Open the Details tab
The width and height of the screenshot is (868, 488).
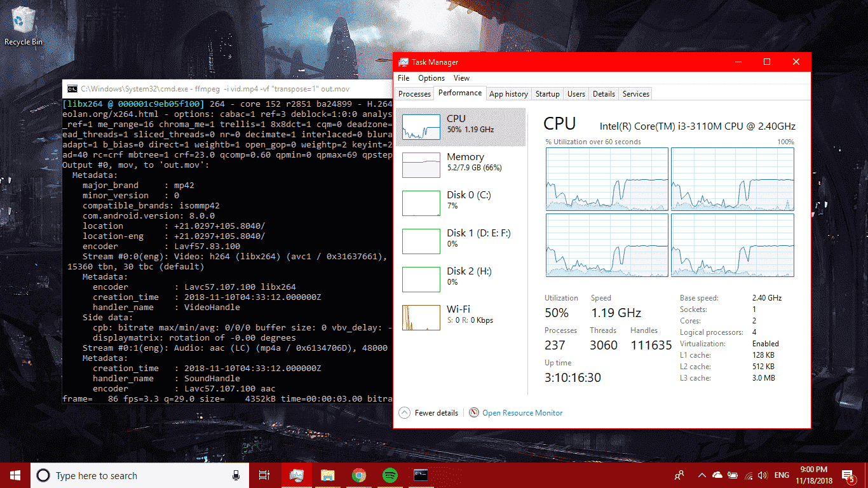(x=604, y=94)
